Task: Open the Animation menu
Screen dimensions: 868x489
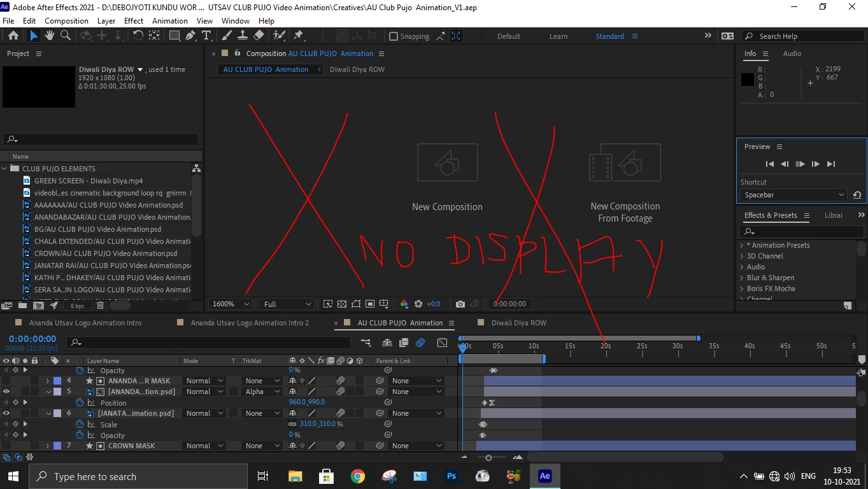Action: click(170, 20)
